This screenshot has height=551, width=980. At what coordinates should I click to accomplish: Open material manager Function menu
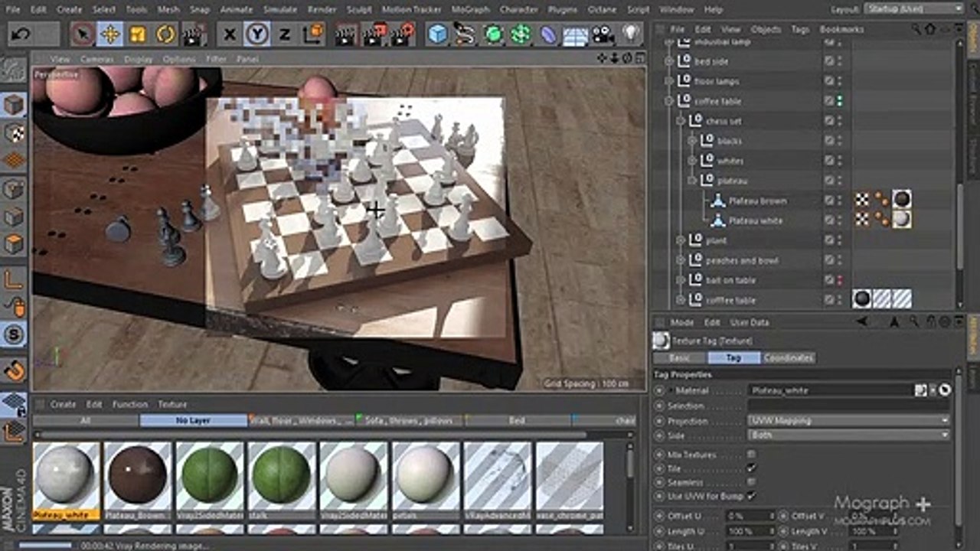(130, 404)
